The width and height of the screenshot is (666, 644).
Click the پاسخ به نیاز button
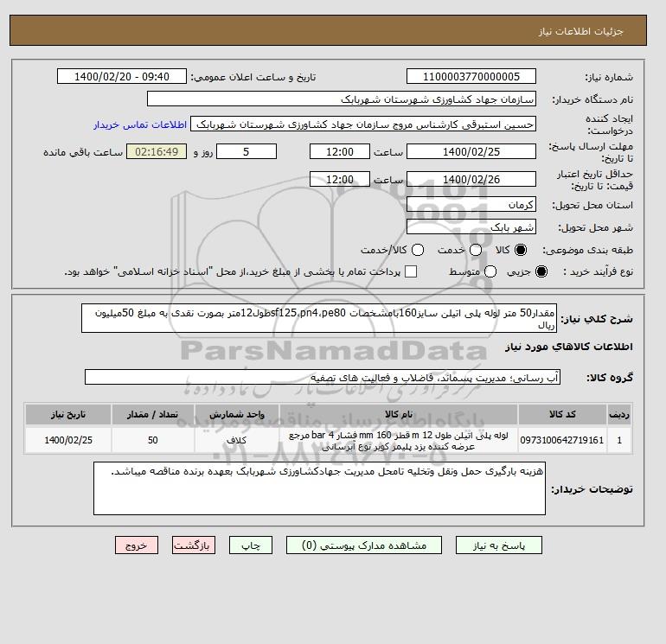499,545
